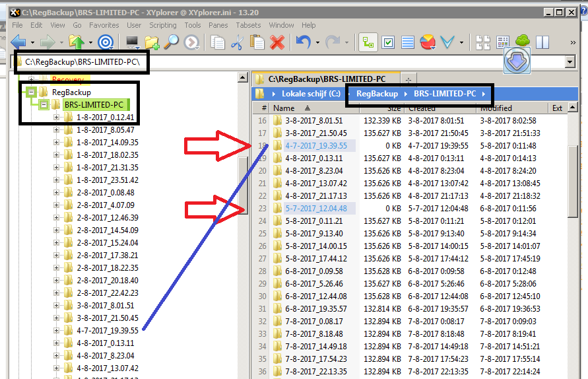Toggle the Visual Filter funnel icon
Image resolution: width=588 pixels, height=379 pixels.
click(447, 42)
